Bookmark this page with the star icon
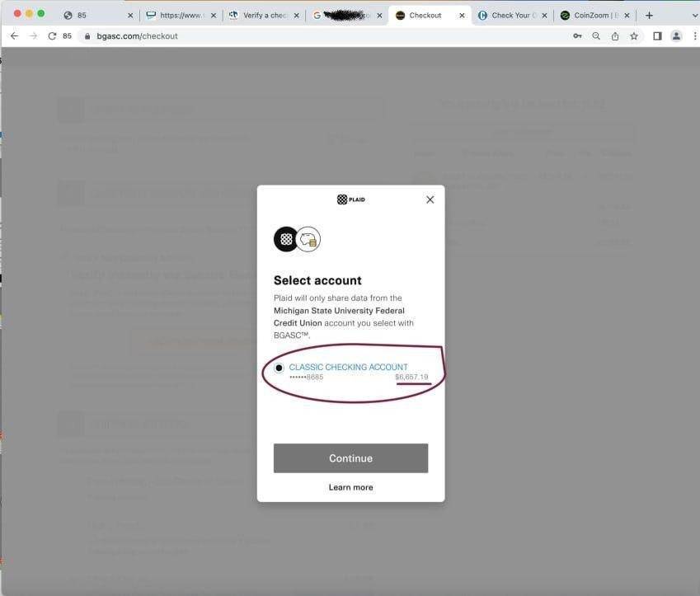700x596 pixels. coord(634,36)
